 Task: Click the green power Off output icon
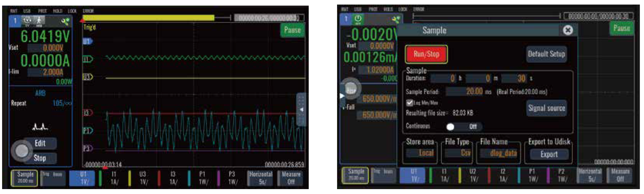tap(358, 19)
